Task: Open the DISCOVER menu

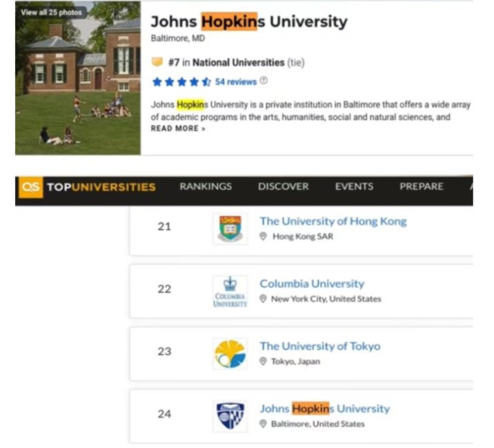Action: point(284,186)
